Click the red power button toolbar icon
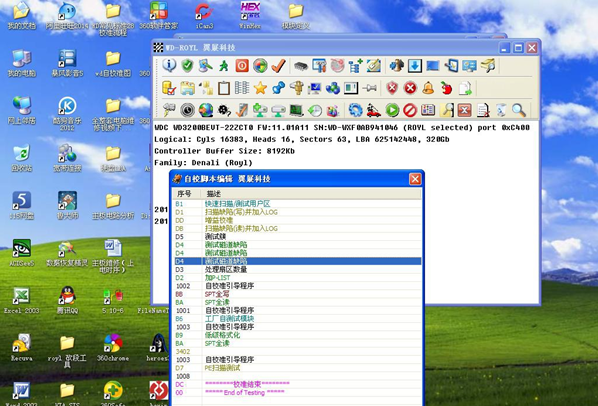This screenshot has width=598, height=406. (x=242, y=66)
